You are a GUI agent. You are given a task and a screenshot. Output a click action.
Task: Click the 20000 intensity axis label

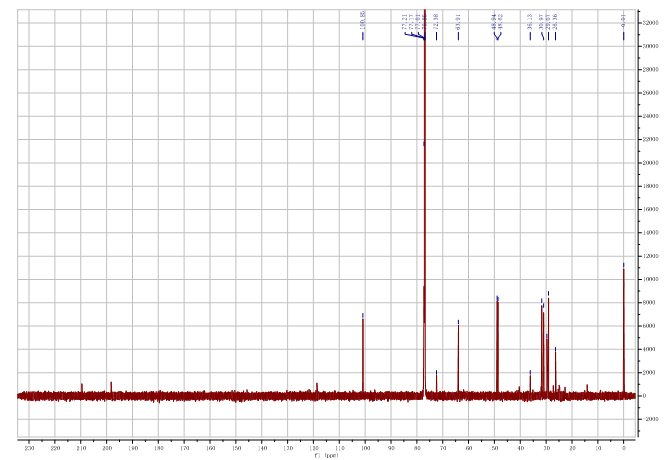pyautogui.click(x=650, y=163)
